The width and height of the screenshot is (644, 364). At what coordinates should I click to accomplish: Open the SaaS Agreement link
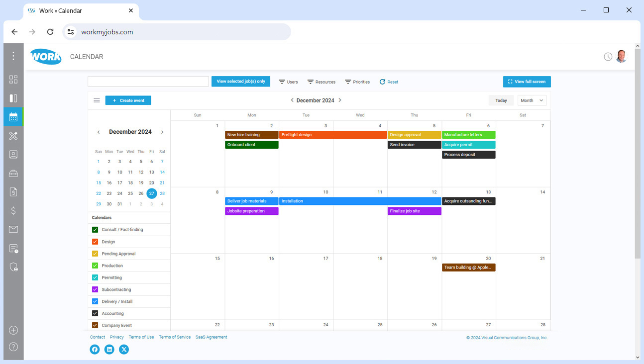click(x=212, y=337)
